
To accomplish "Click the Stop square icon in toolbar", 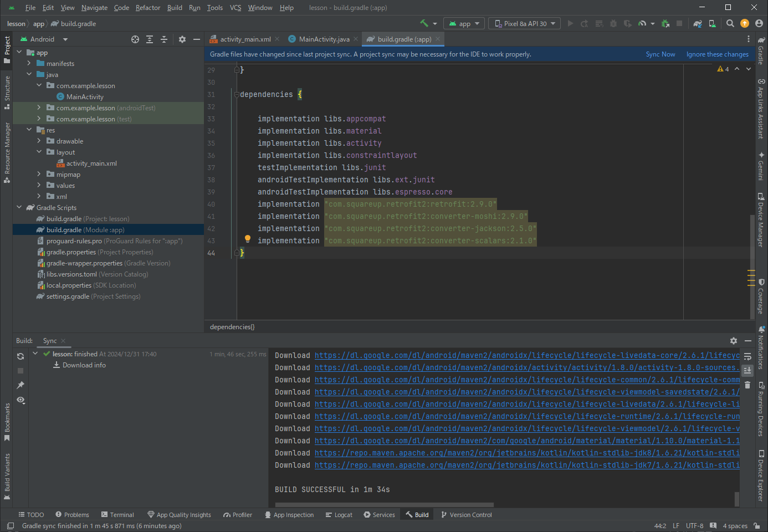I will [679, 23].
